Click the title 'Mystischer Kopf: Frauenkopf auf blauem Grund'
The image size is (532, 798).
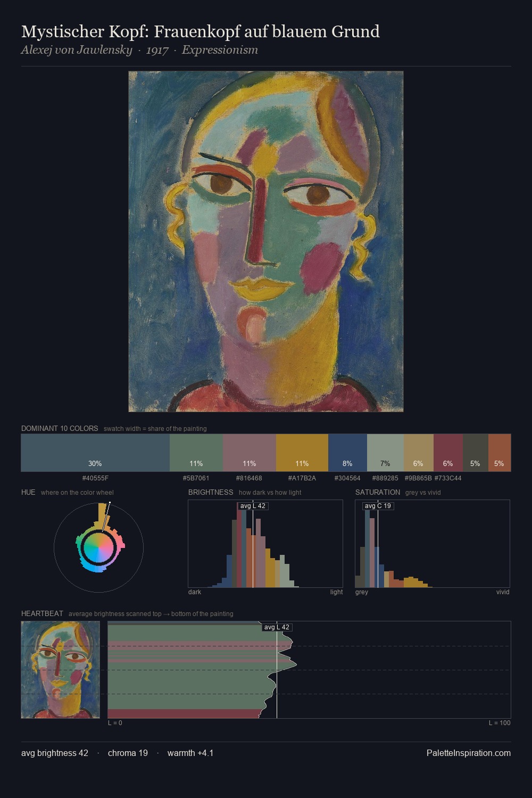[x=201, y=32]
